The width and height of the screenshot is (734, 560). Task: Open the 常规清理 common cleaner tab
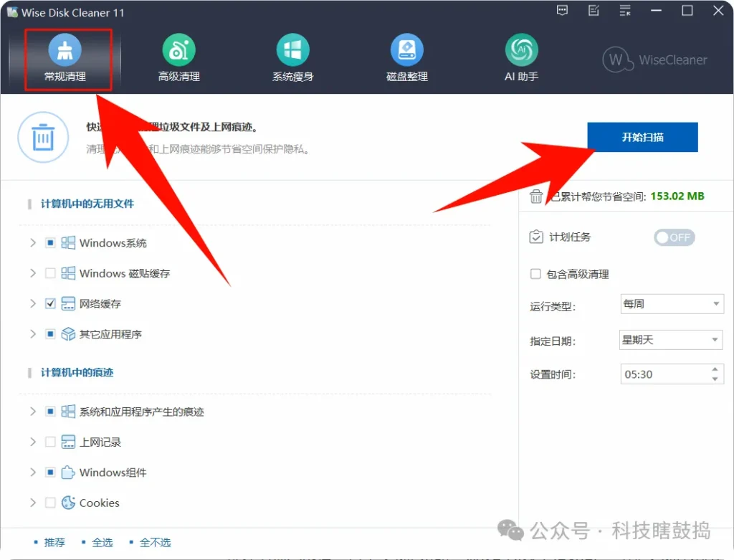65,58
